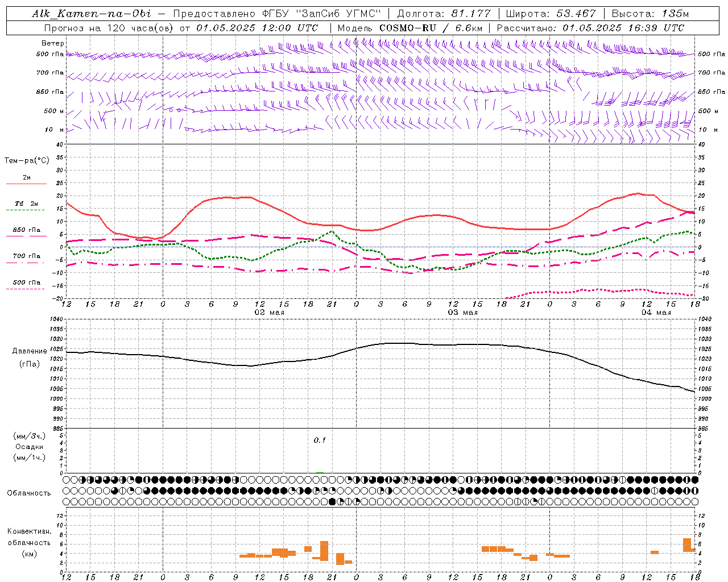The image size is (728, 582).
Task: Click the Td 2м legend label
Action: 26,203
